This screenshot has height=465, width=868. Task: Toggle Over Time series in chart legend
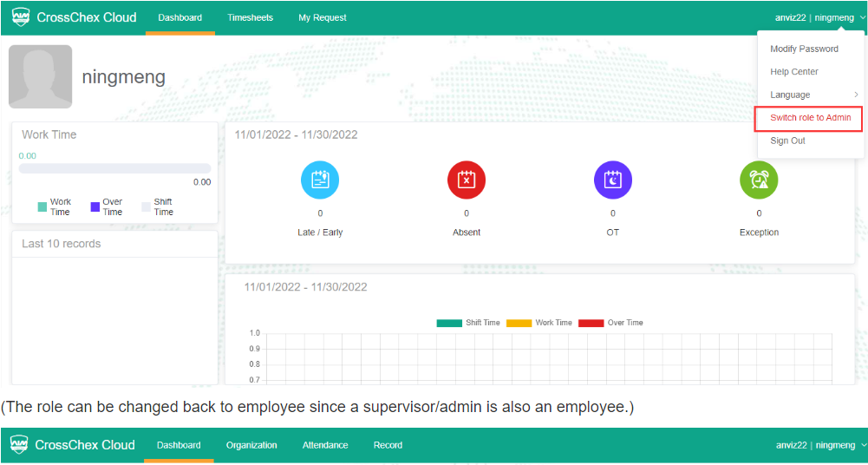tap(611, 323)
